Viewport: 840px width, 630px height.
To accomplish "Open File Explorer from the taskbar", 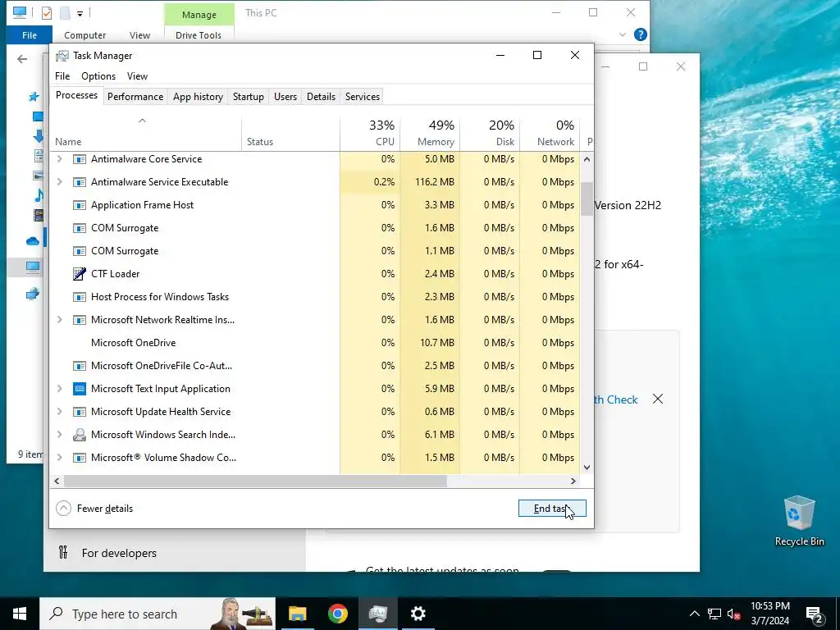I will click(297, 614).
